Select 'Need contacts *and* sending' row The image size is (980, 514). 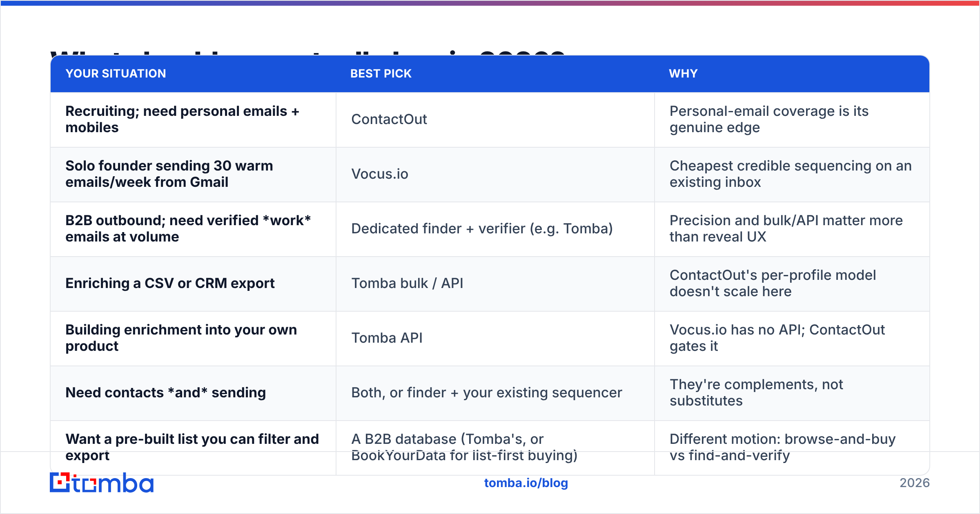(x=490, y=393)
